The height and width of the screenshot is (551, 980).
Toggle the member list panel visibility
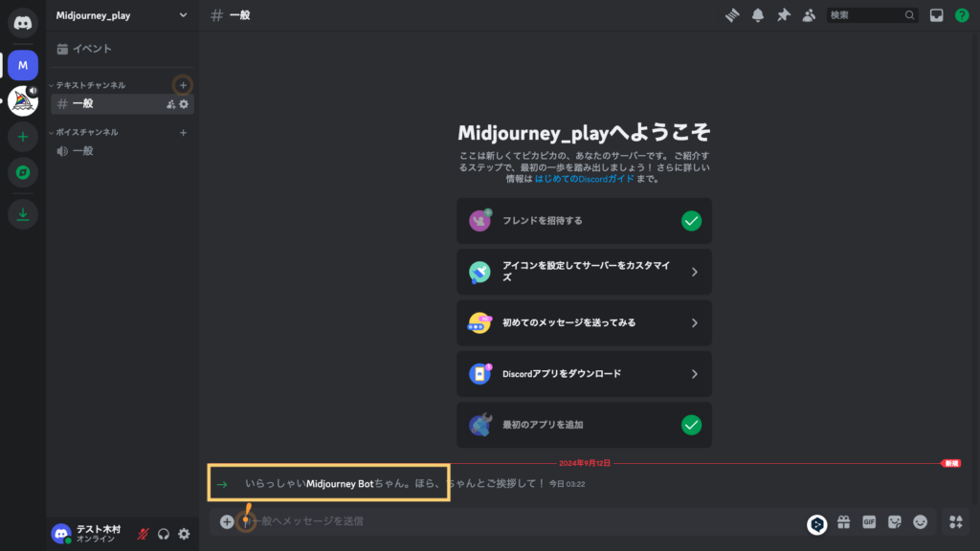(x=810, y=15)
